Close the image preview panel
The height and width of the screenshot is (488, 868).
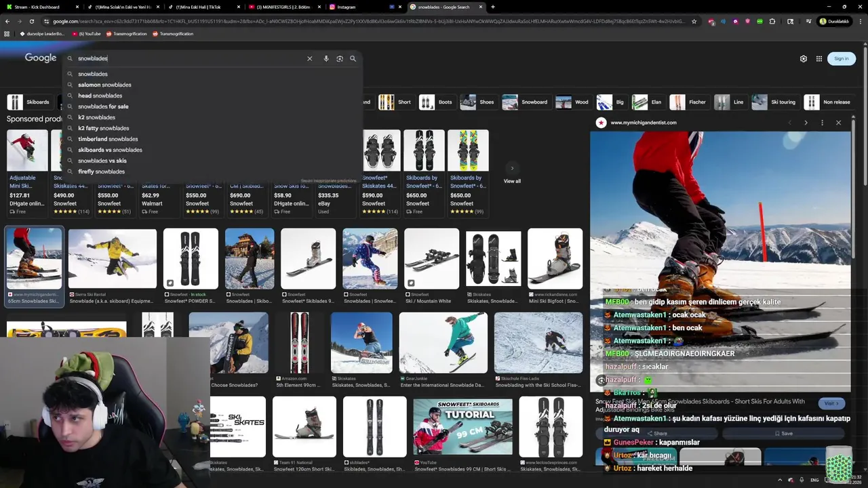point(838,123)
